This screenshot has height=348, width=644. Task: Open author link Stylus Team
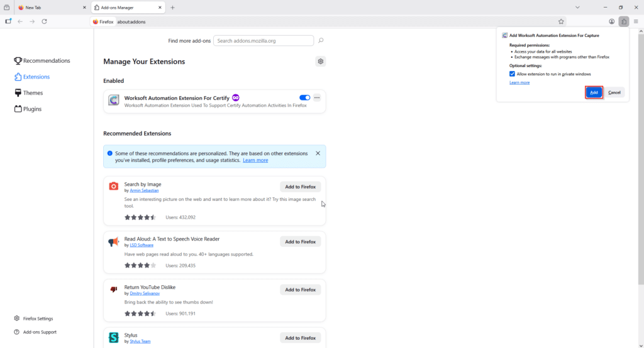point(140,342)
